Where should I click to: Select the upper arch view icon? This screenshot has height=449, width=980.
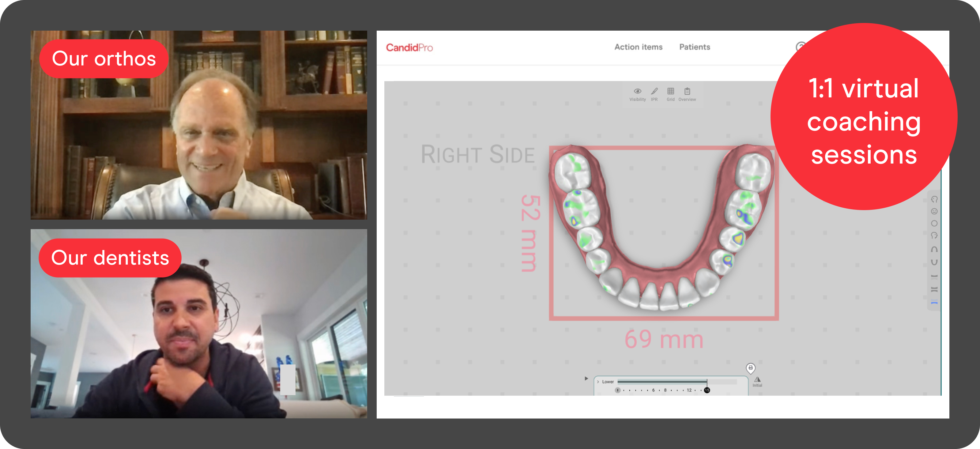pyautogui.click(x=934, y=250)
